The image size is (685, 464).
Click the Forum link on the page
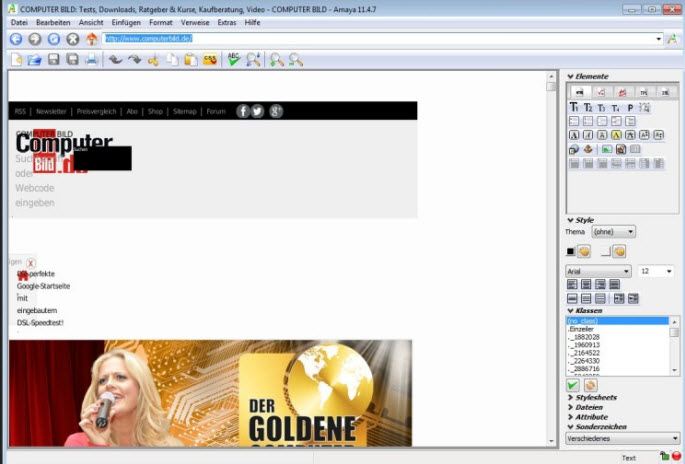coord(216,111)
